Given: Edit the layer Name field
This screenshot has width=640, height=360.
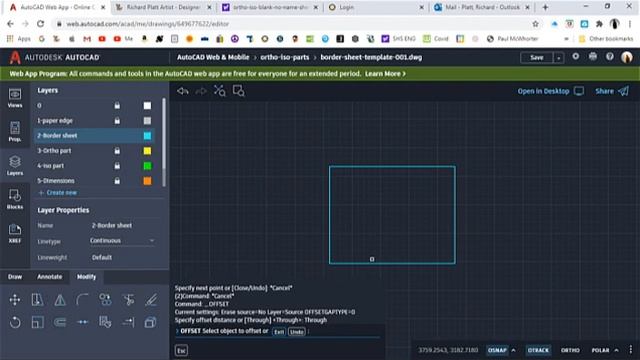Looking at the screenshot, I should point(122,225).
